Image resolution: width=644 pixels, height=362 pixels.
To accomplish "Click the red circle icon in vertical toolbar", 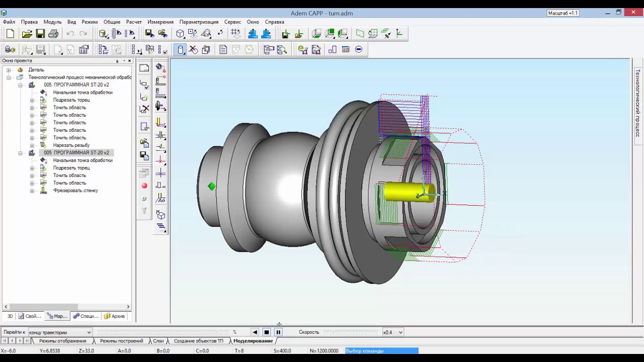I will [144, 186].
